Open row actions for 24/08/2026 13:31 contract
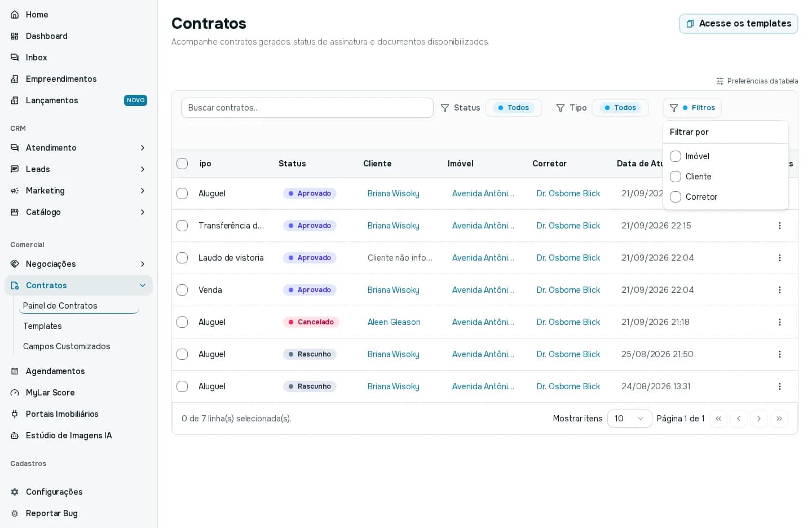Viewport: 812px width, 528px height. pyautogui.click(x=780, y=386)
